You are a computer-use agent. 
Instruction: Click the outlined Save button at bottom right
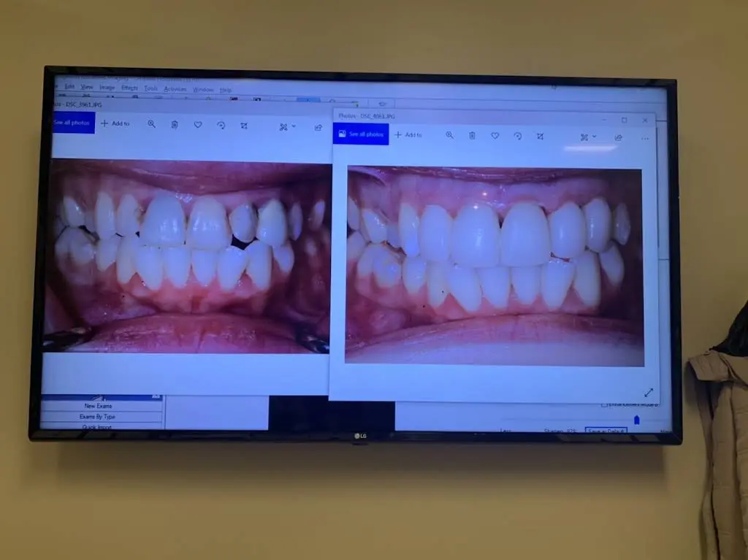606,430
